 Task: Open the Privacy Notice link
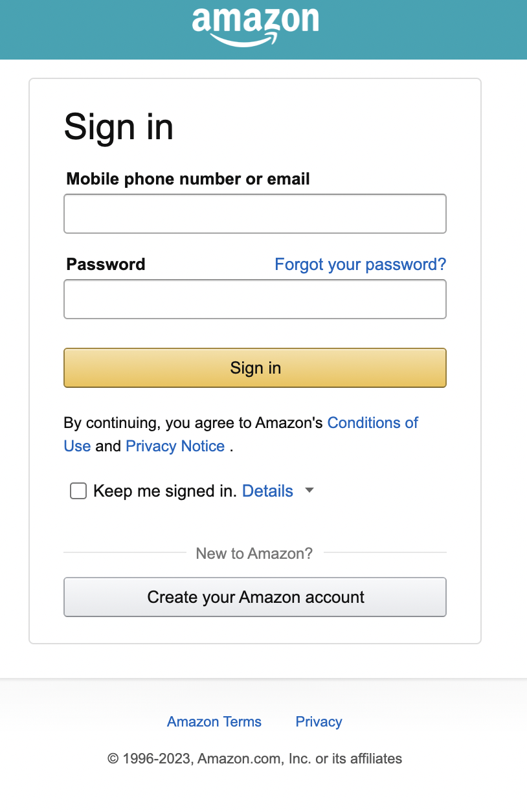pos(175,446)
